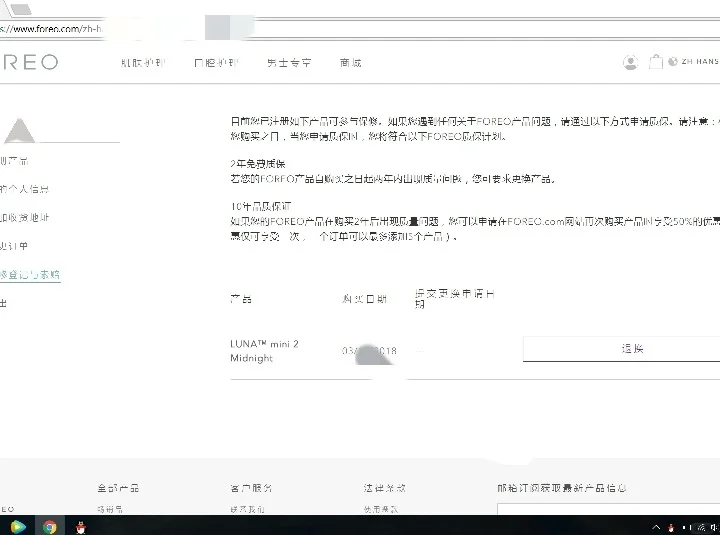Open the 使用条款 footer link

click(381, 509)
